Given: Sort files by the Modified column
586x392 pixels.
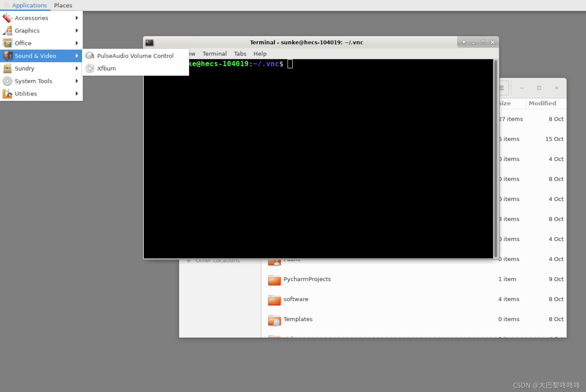Looking at the screenshot, I should (x=546, y=103).
